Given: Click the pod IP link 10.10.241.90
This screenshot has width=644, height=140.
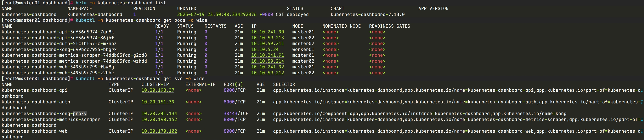Looking at the screenshot, I should pyautogui.click(x=267, y=32).
